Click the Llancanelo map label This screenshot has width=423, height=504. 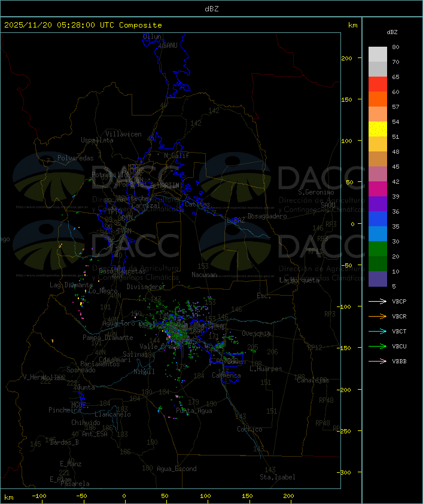pos(112,414)
